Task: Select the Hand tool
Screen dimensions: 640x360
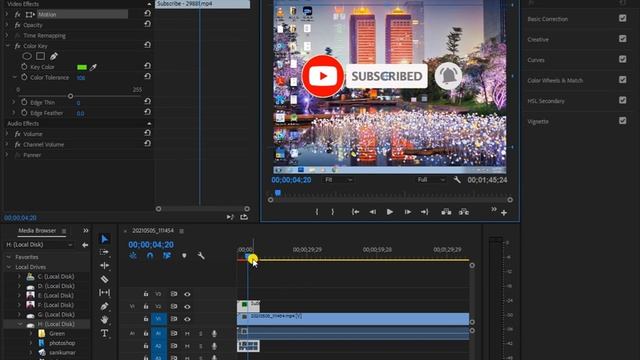Action: 104,320
